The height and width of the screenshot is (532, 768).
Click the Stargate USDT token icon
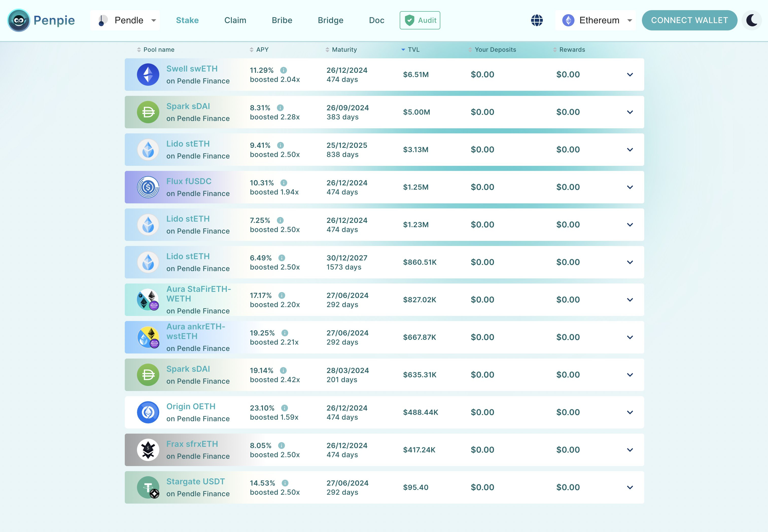148,487
